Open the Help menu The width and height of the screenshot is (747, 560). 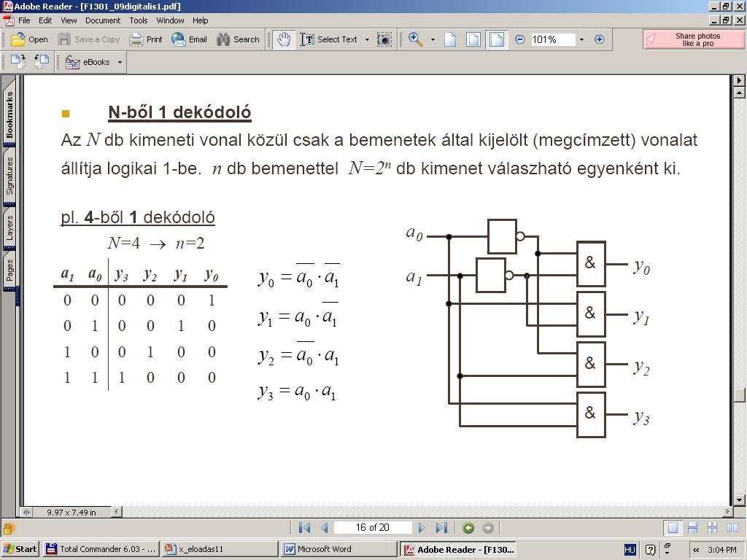200,20
